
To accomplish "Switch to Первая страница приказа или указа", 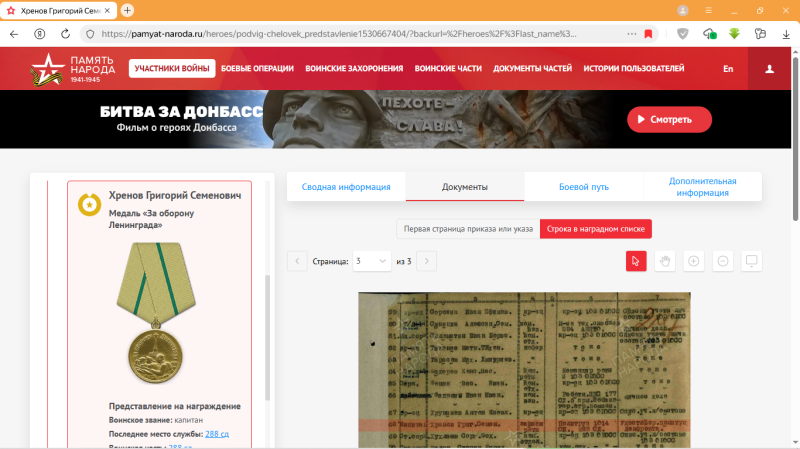I will point(468,229).
